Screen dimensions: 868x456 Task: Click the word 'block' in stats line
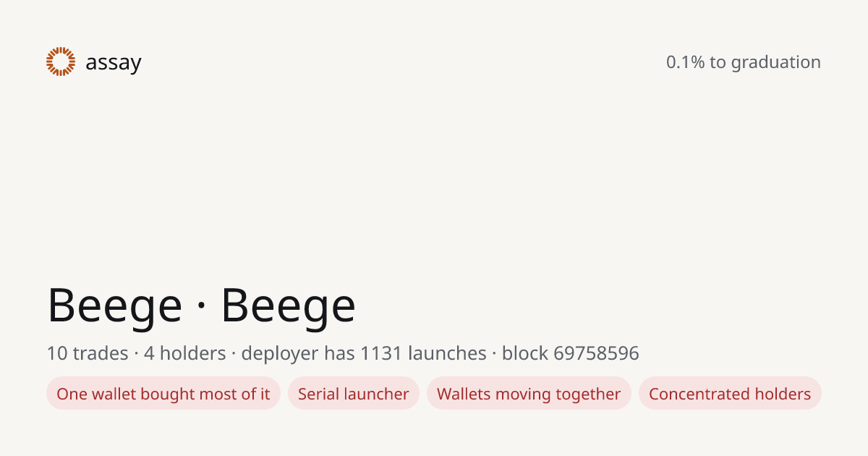[525, 353]
